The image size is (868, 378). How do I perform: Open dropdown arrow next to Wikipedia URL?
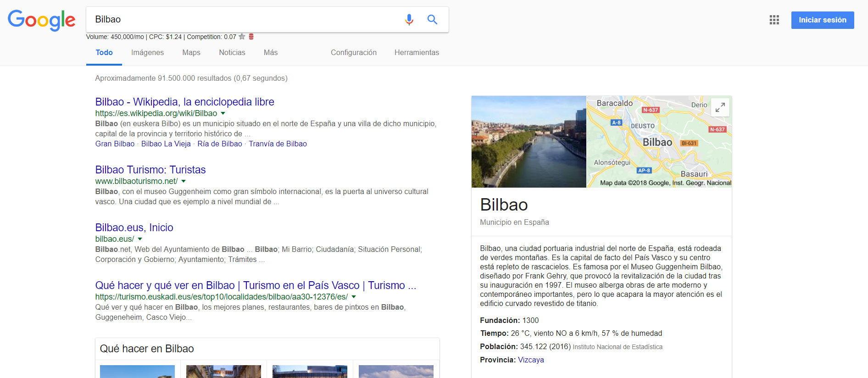point(223,113)
